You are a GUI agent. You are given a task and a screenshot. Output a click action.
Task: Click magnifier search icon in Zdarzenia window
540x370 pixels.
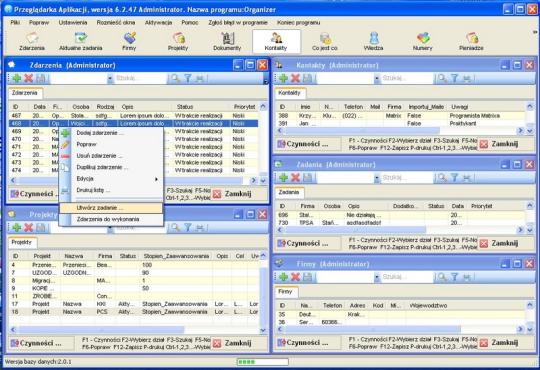pyautogui.click(x=175, y=79)
